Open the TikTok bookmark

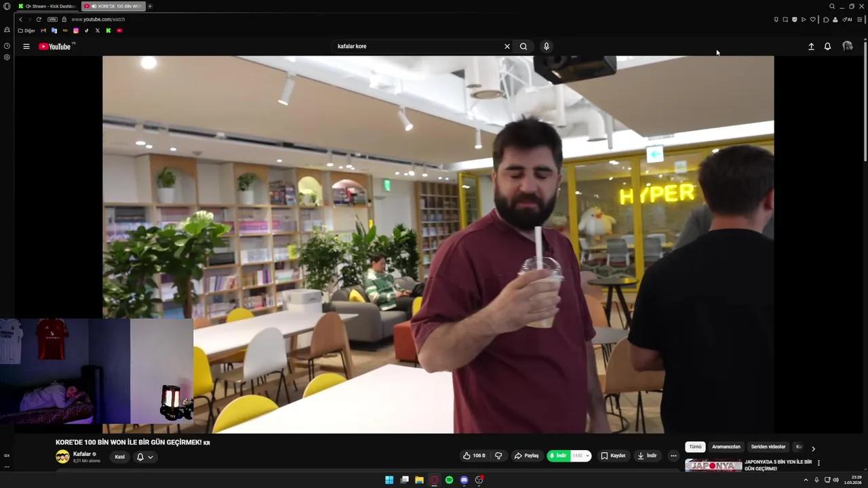(x=87, y=30)
